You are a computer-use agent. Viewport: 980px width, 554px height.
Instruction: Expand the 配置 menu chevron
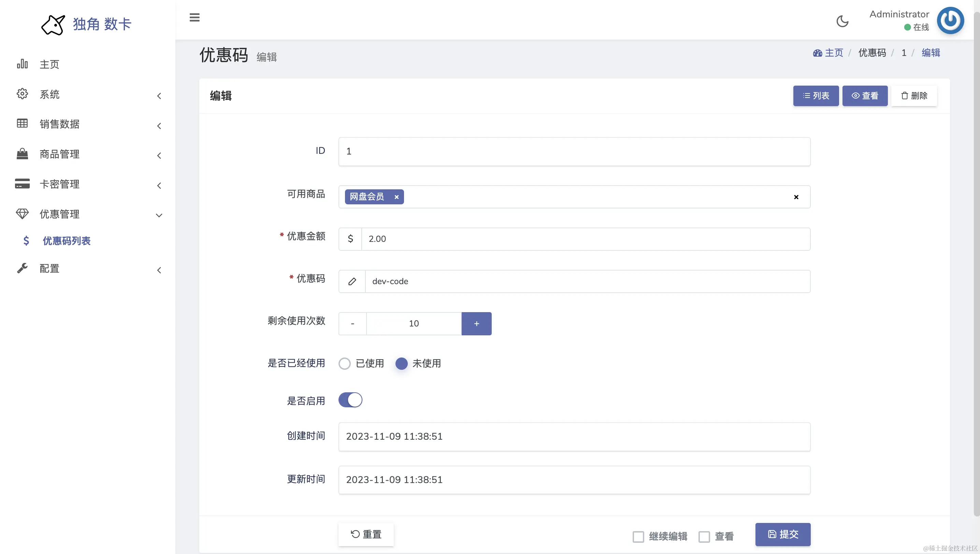click(159, 270)
